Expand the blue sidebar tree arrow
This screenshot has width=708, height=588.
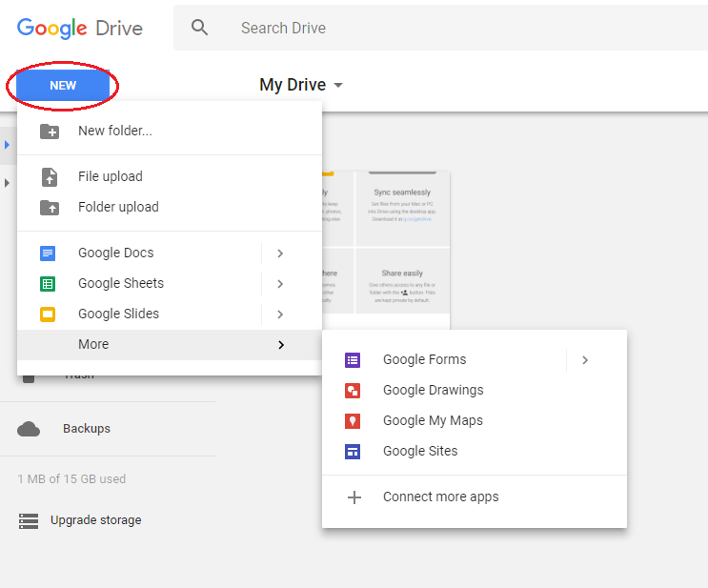(x=7, y=145)
